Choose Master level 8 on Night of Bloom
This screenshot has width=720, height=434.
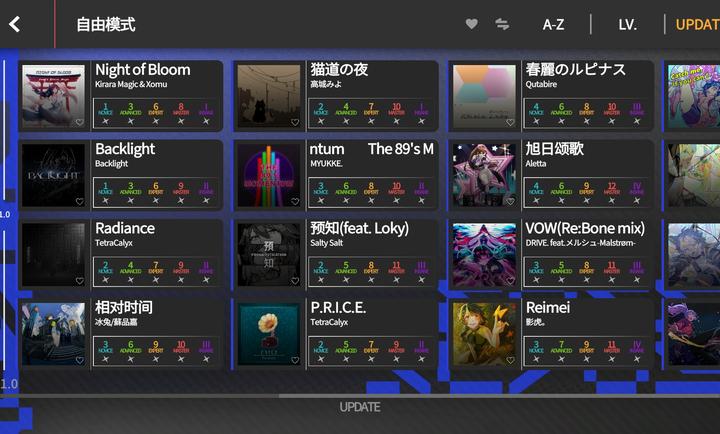coord(181,110)
